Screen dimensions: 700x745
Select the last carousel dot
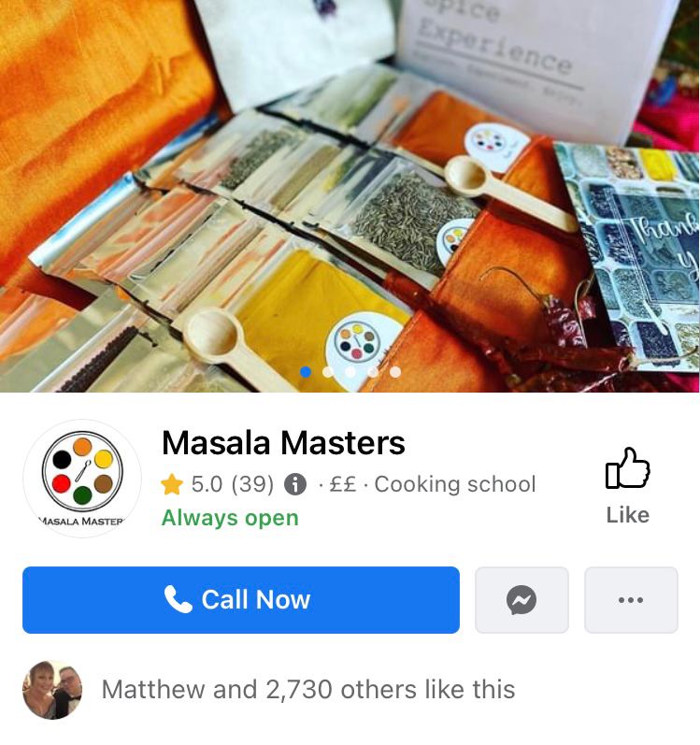(395, 372)
